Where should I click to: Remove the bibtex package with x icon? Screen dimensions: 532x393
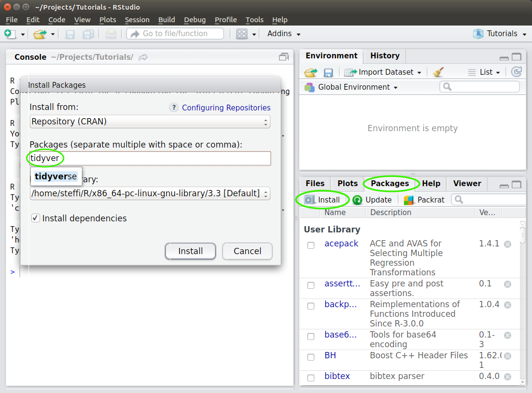[507, 377]
